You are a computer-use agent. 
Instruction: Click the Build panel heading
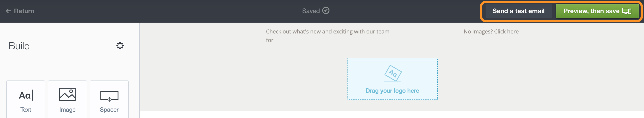click(x=19, y=46)
